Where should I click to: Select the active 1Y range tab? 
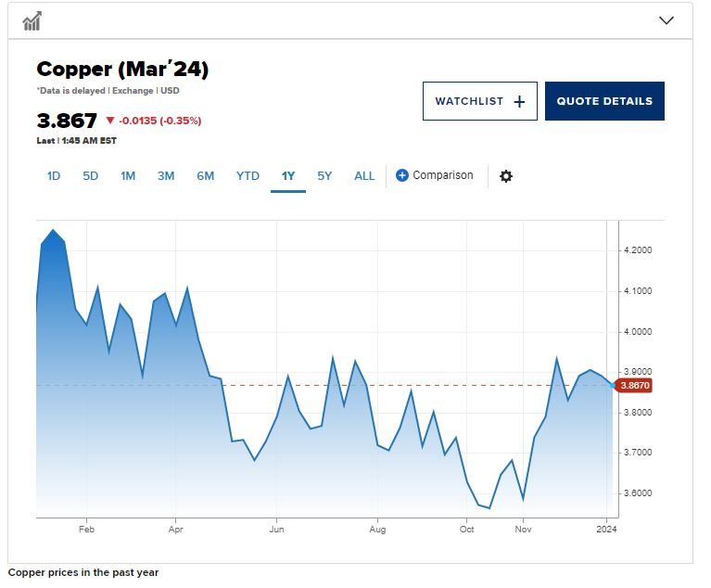pos(287,175)
